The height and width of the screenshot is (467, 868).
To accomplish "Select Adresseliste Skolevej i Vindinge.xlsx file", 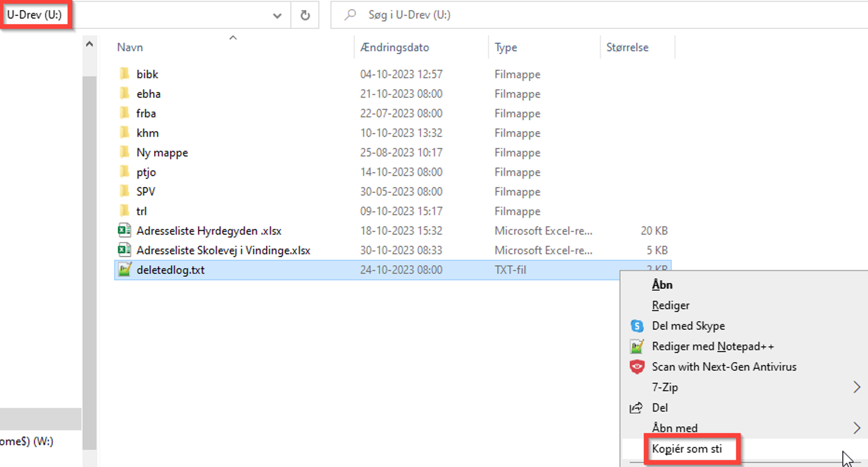I will (223, 250).
